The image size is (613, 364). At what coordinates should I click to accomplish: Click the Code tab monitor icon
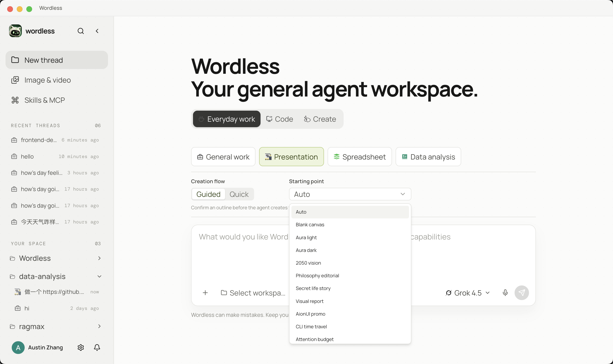pyautogui.click(x=269, y=119)
